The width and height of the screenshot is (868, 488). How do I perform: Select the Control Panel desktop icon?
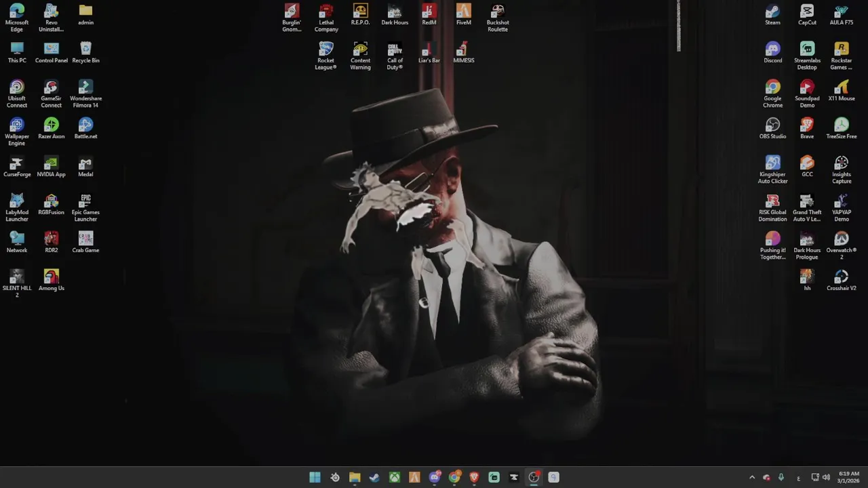pos(52,52)
